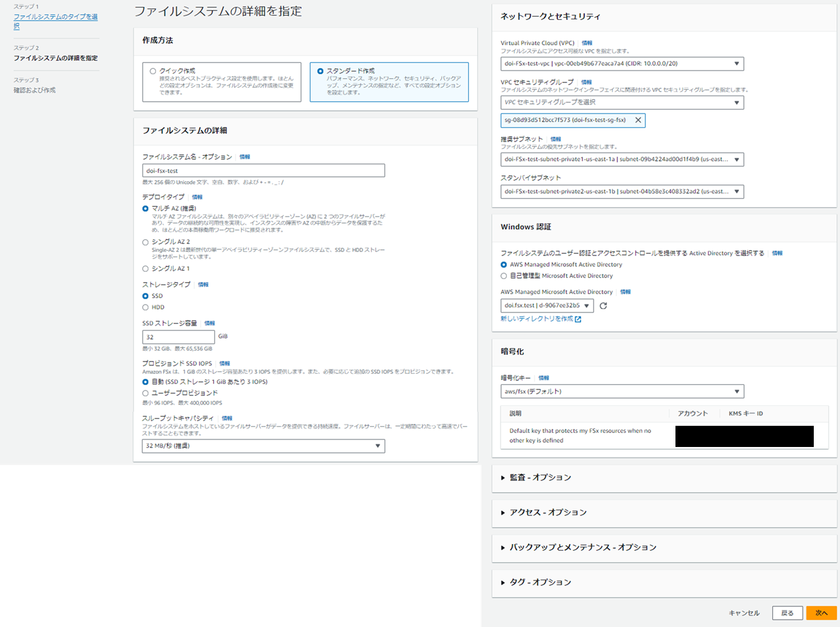Open 情報 link next to 推奨サブネット
Screen dimensions: 840x627
(x=556, y=139)
